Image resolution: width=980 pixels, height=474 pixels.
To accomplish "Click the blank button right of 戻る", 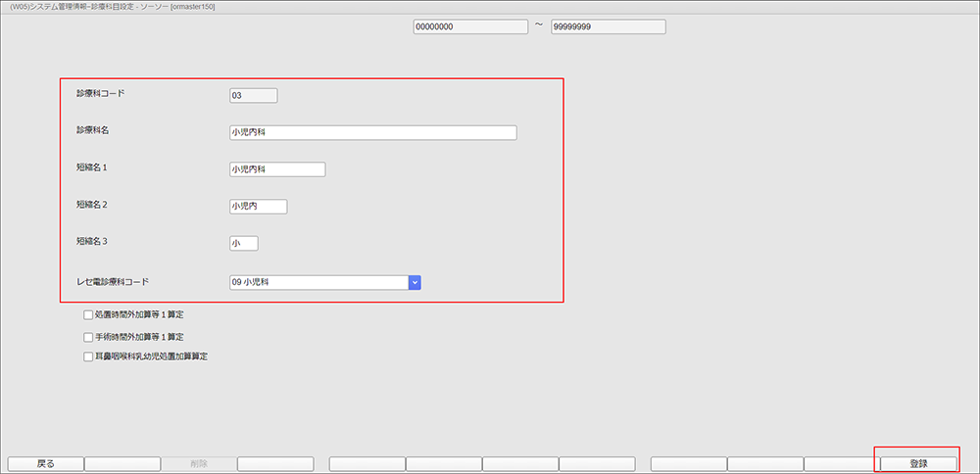I will (122, 463).
